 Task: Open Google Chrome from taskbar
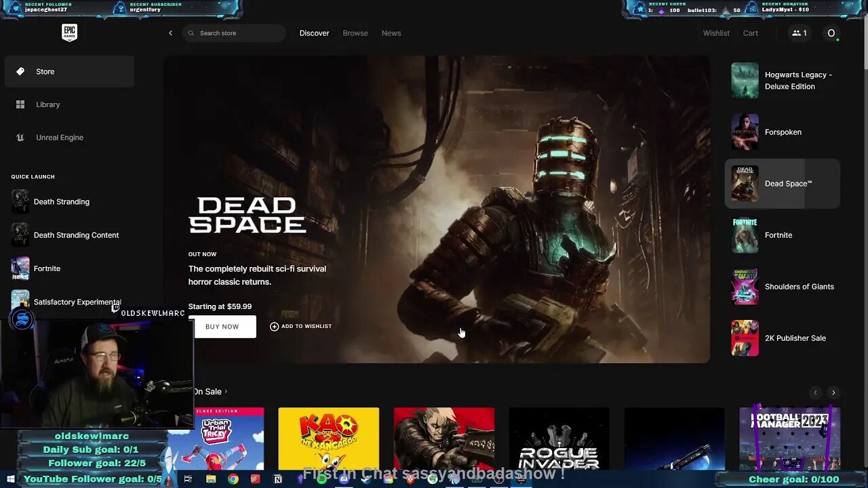point(233,479)
